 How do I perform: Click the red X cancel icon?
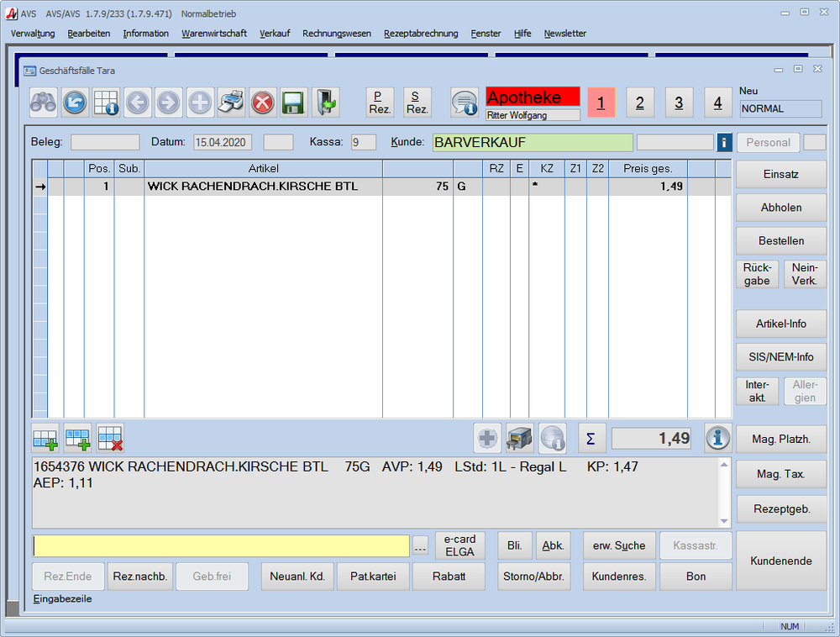point(263,103)
